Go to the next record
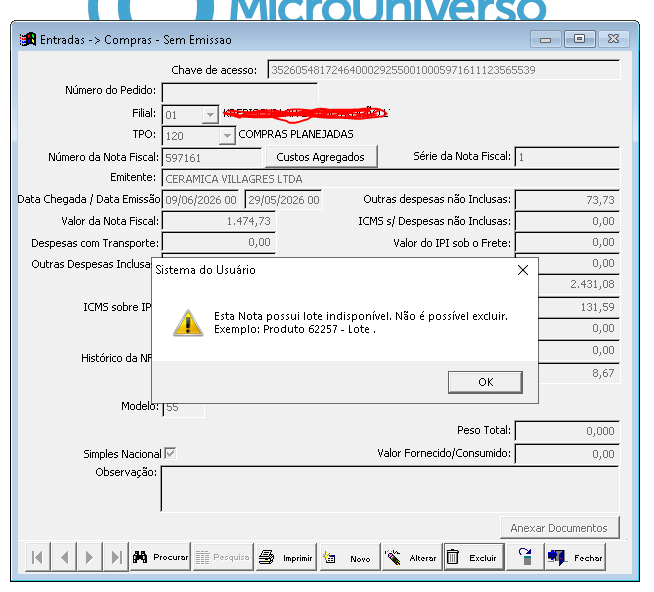 coord(89,557)
